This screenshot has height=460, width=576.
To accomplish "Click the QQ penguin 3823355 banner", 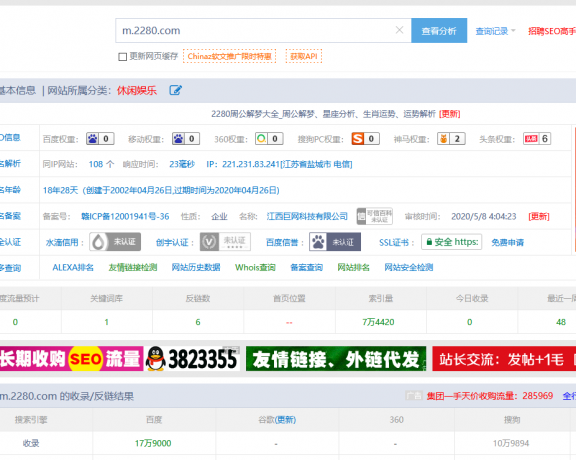I will (192, 359).
